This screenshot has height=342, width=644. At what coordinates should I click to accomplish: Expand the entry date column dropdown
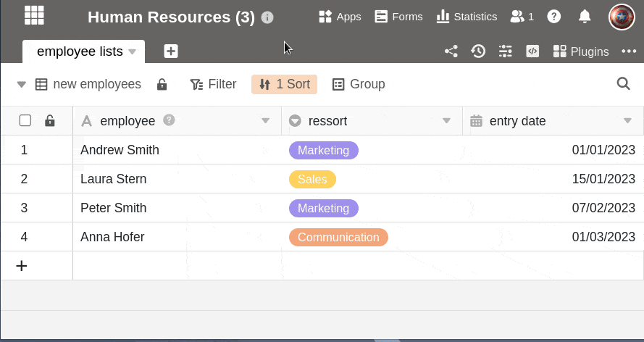coord(628,121)
